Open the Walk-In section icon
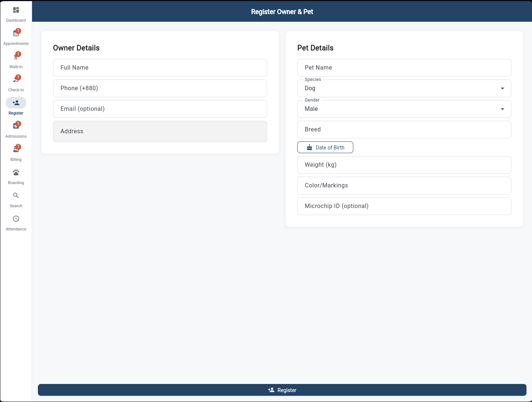The image size is (532, 402). pos(16,56)
